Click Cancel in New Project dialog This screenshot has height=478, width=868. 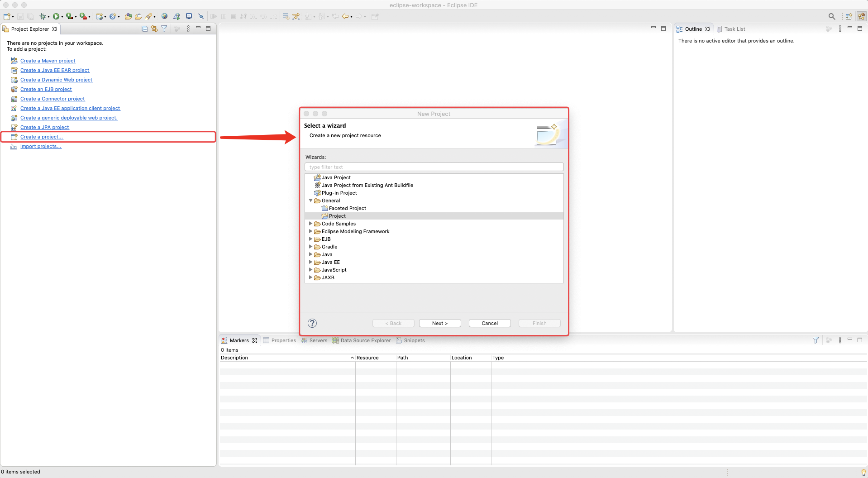[490, 323]
